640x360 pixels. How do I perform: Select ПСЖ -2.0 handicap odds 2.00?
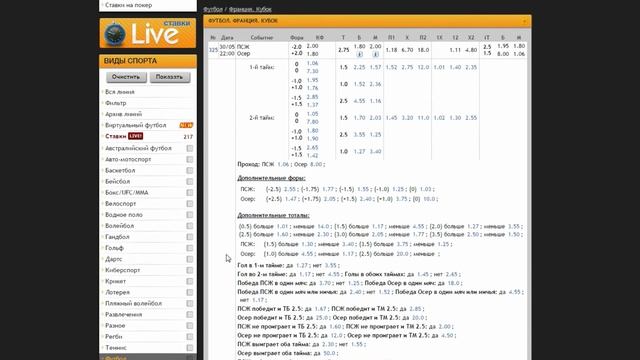click(312, 46)
